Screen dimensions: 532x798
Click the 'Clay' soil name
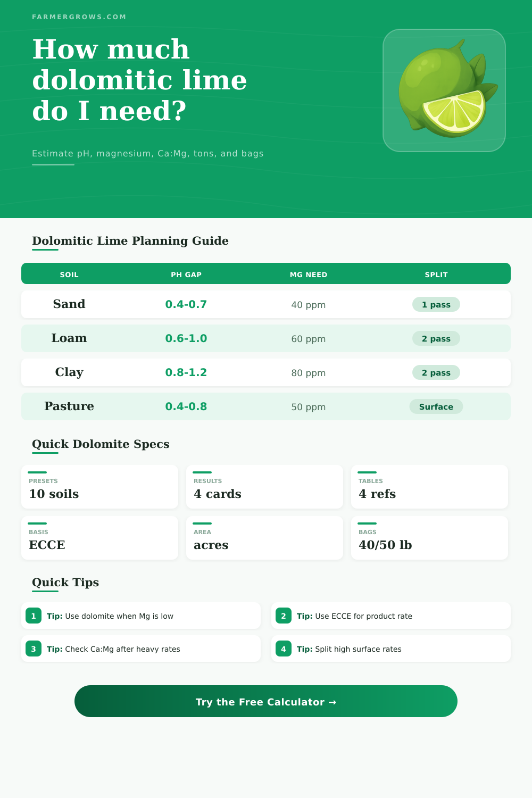[69, 372]
